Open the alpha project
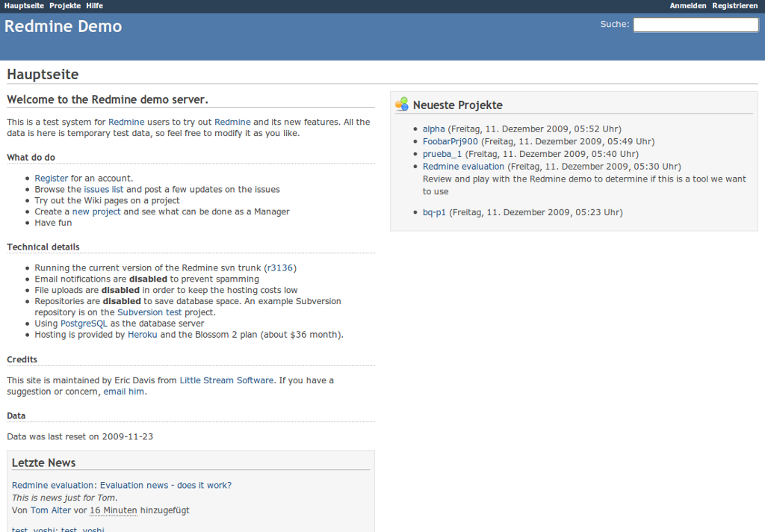Screen dimensions: 765x532 click(434, 129)
